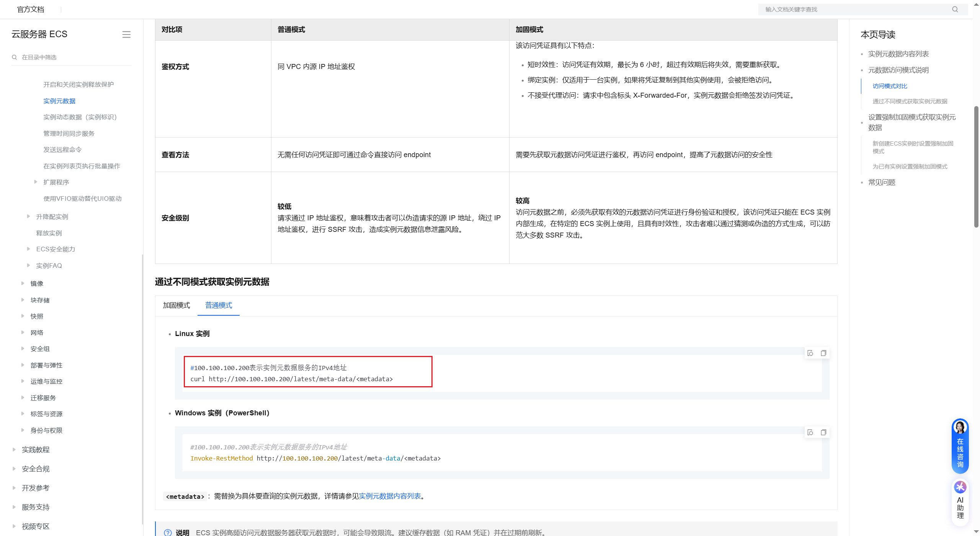
Task: Switch to the 加固模式 tab
Action: pyautogui.click(x=176, y=305)
